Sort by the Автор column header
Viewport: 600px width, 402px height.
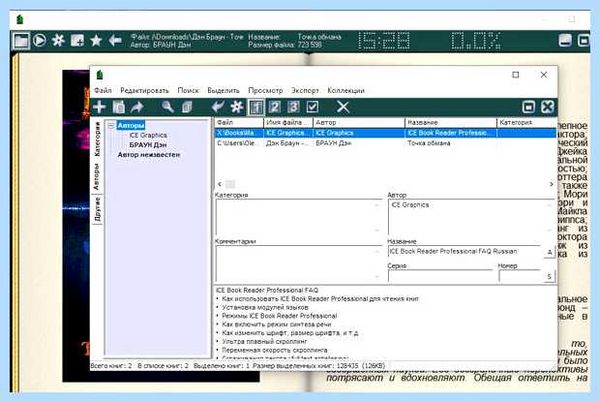pos(359,122)
